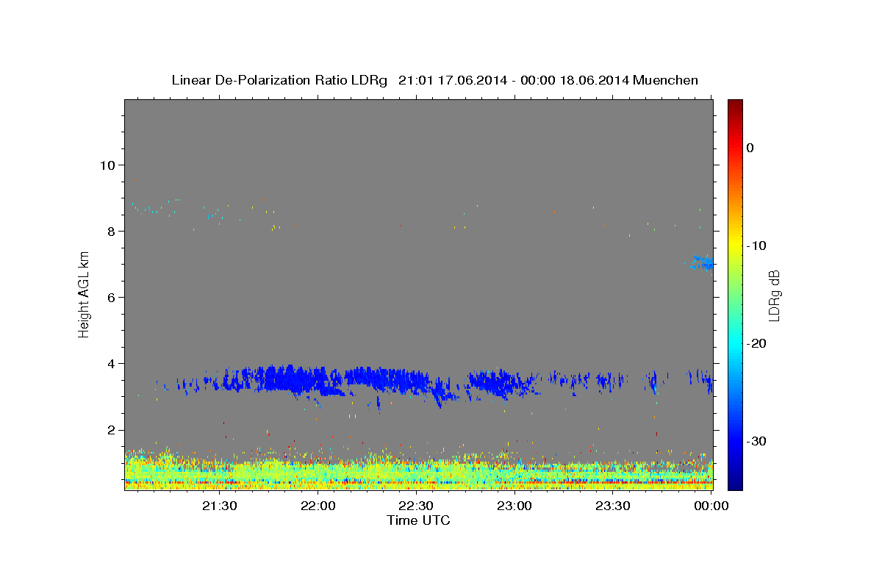Click the height tick label '4'
This screenshot has width=882, height=588.
(110, 364)
